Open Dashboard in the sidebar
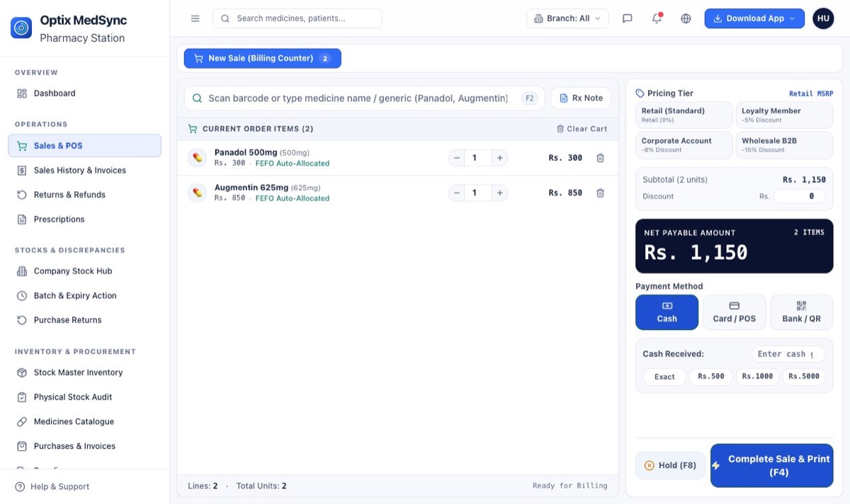The width and height of the screenshot is (850, 504). tap(84, 93)
